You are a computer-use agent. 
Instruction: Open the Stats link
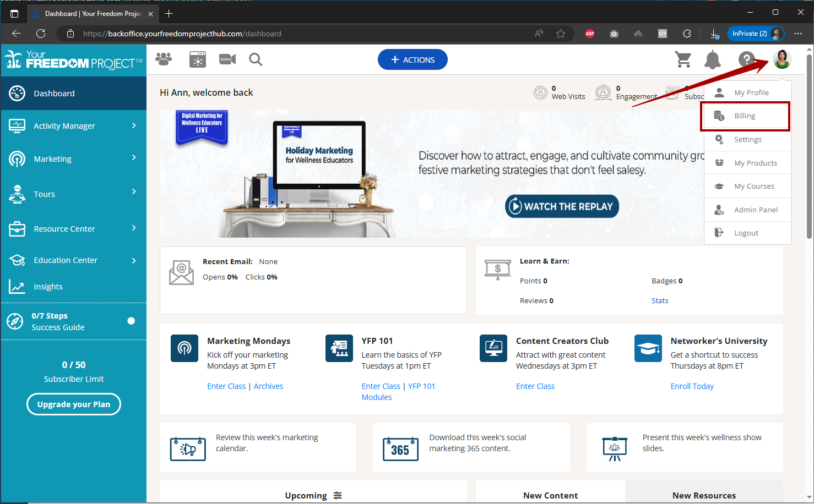pos(660,300)
